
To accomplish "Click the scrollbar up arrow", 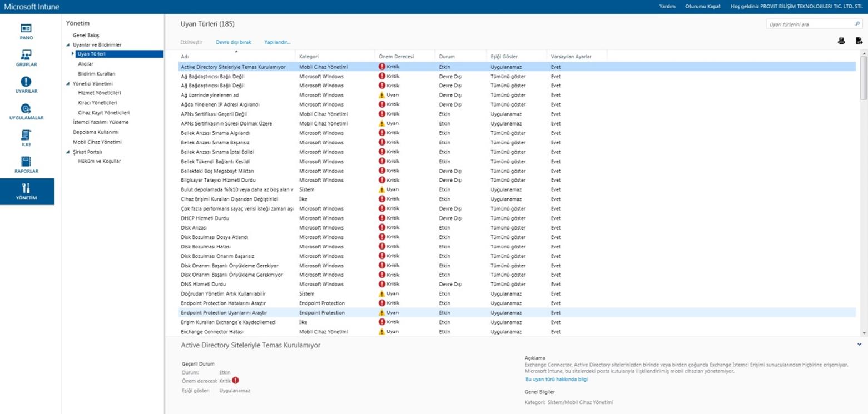I will tap(864, 53).
